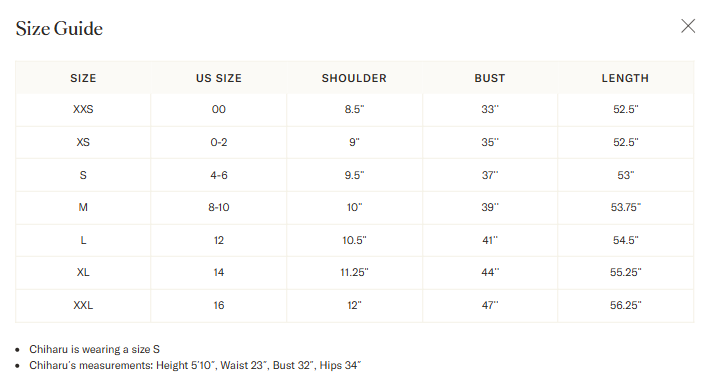Image resolution: width=711 pixels, height=386 pixels.
Task: Click the Size Guide heading
Action: click(x=59, y=29)
